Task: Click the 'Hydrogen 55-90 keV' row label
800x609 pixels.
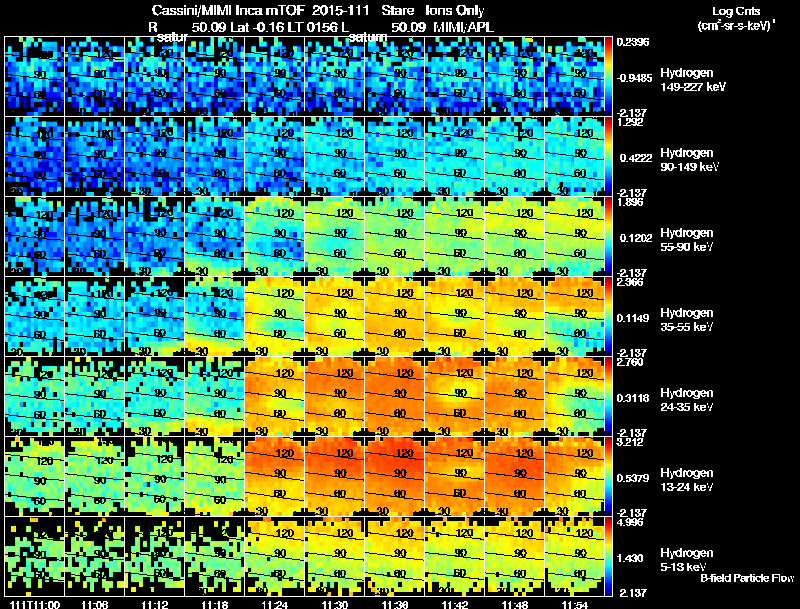Action: (687, 240)
